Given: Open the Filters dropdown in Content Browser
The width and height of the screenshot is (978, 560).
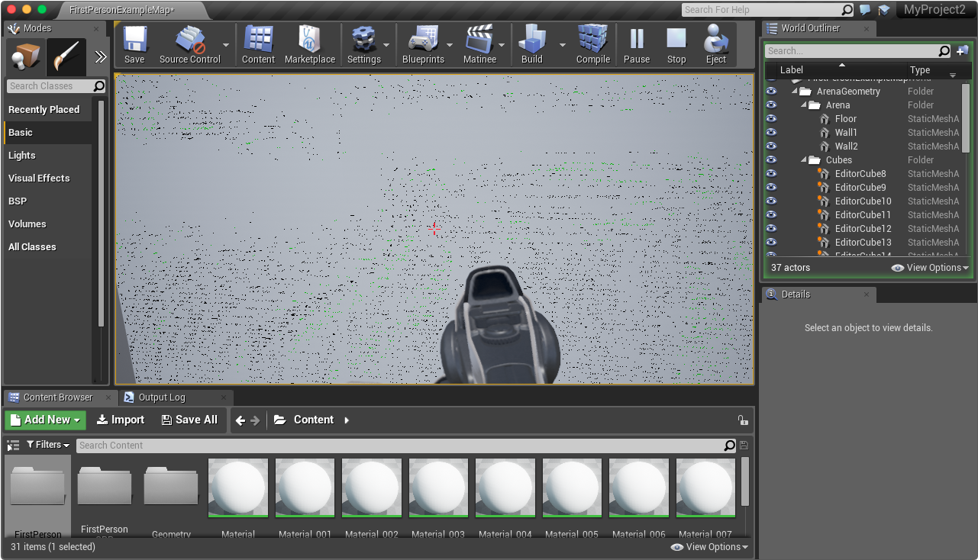Looking at the screenshot, I should click(47, 445).
